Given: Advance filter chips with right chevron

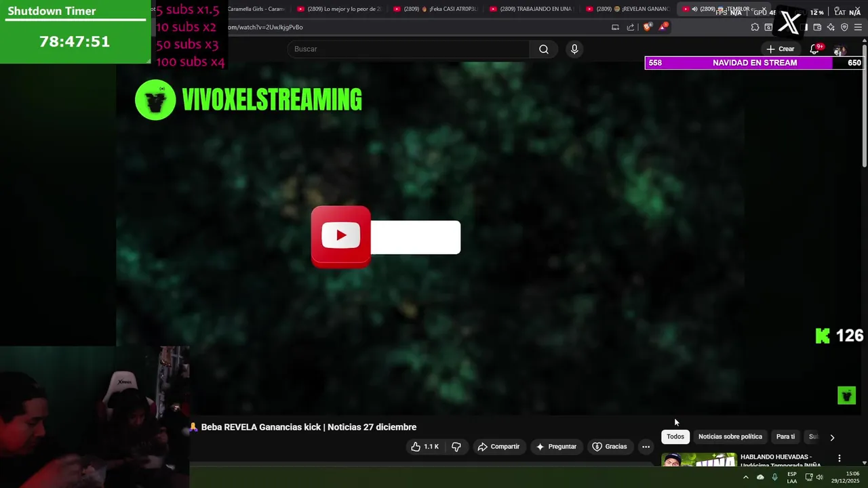Looking at the screenshot, I should tap(832, 437).
